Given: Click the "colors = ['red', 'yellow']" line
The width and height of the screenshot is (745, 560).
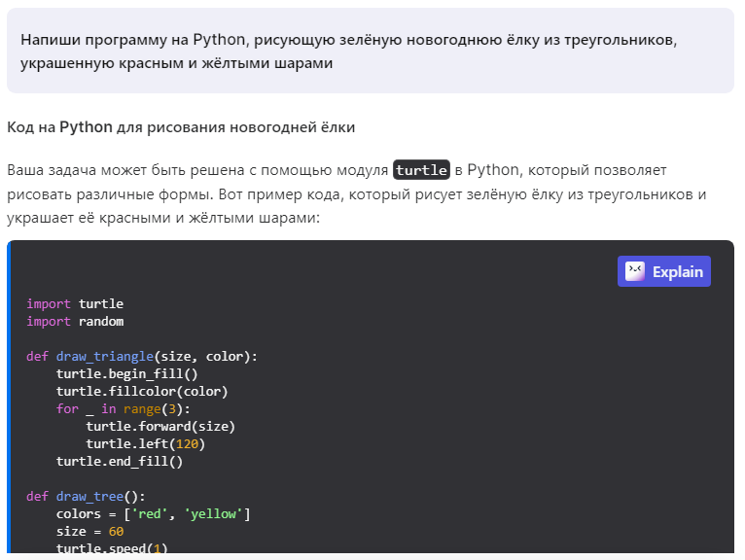Looking at the screenshot, I should coord(153,514).
